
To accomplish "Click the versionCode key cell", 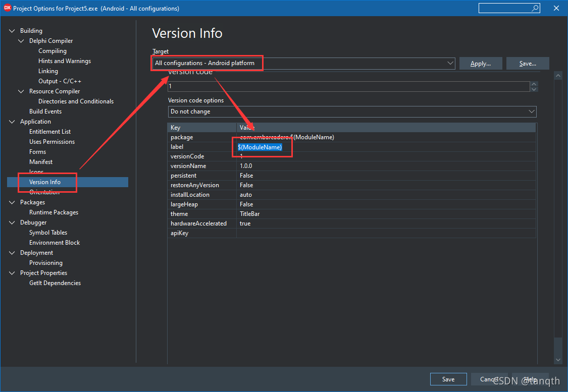I will point(202,156).
